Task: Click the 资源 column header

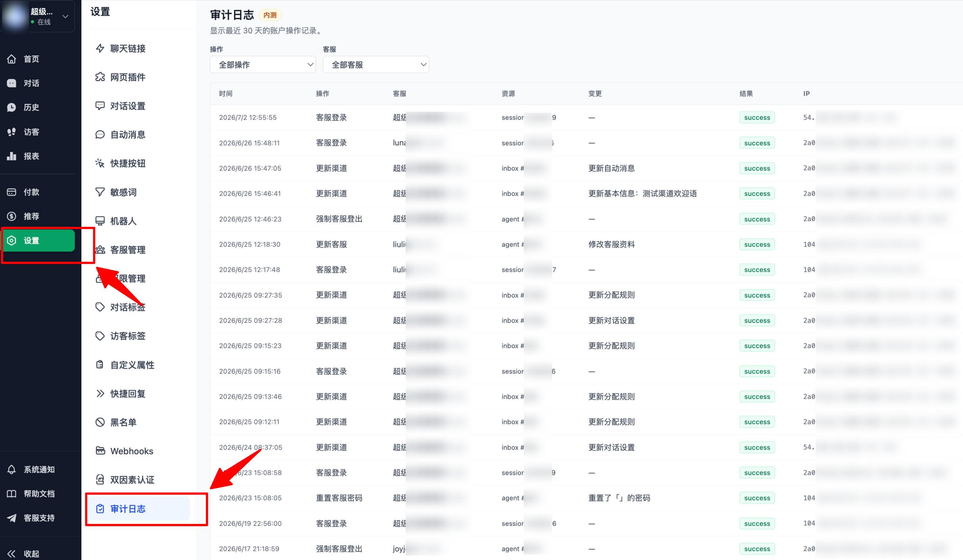Action: pyautogui.click(x=508, y=93)
